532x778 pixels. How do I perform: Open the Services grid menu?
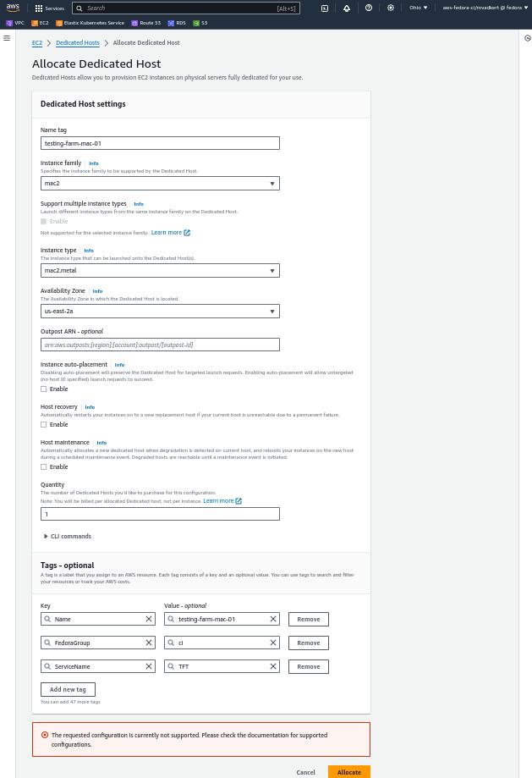tap(50, 8)
